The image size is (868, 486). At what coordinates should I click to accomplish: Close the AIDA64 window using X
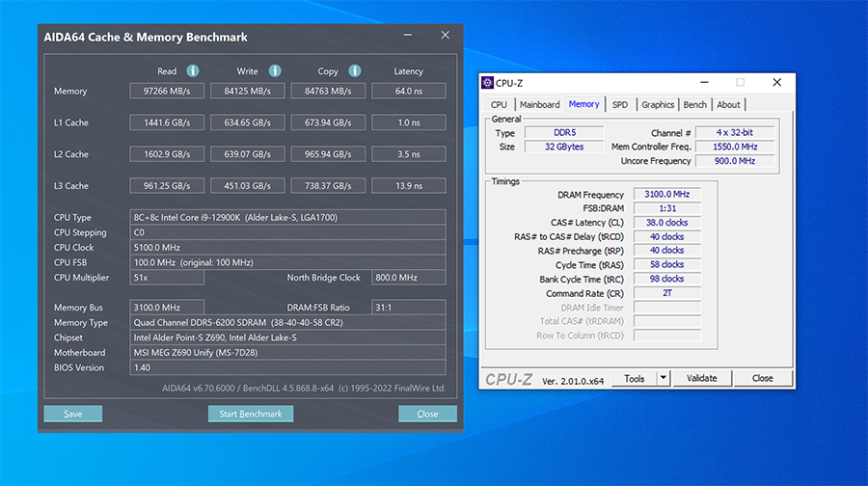[445, 36]
